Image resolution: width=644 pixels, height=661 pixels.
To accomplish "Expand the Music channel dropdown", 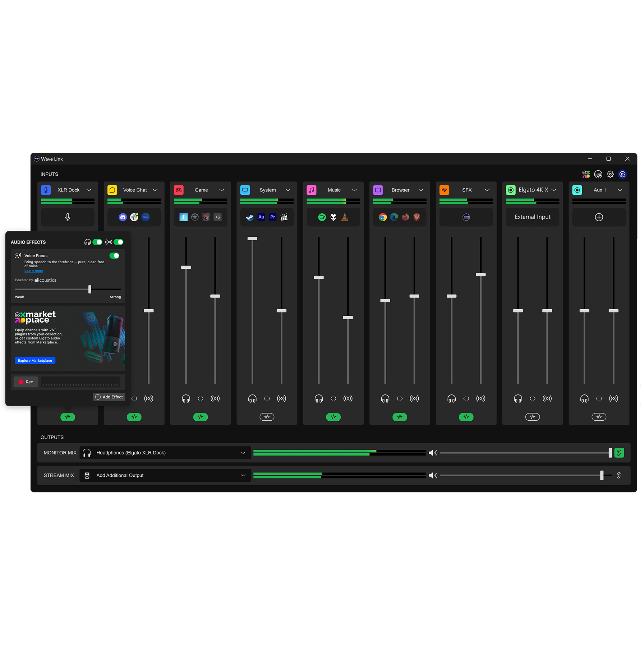I will tap(354, 190).
